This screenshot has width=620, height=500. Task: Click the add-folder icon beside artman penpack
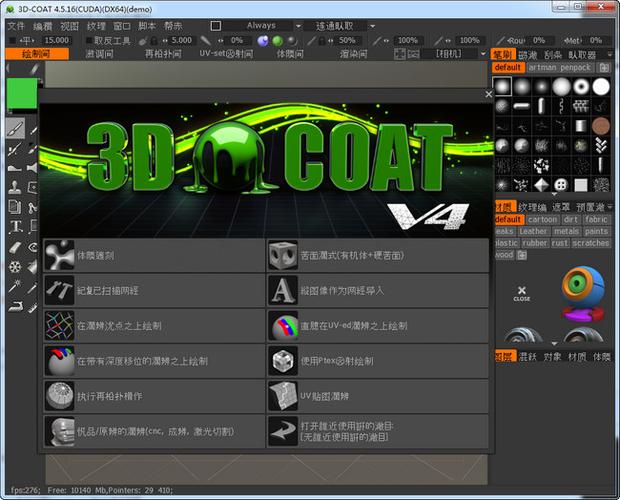(x=604, y=68)
